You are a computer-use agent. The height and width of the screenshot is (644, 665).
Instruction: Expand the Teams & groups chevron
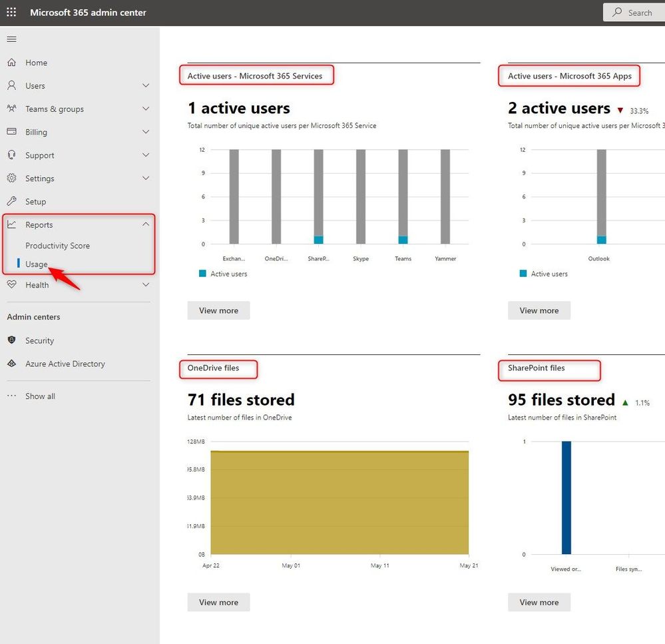pyautogui.click(x=146, y=109)
